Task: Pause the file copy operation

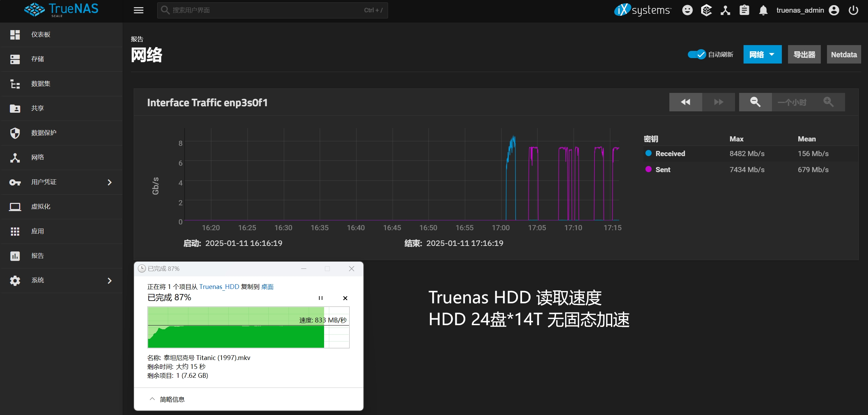Action: [x=320, y=298]
